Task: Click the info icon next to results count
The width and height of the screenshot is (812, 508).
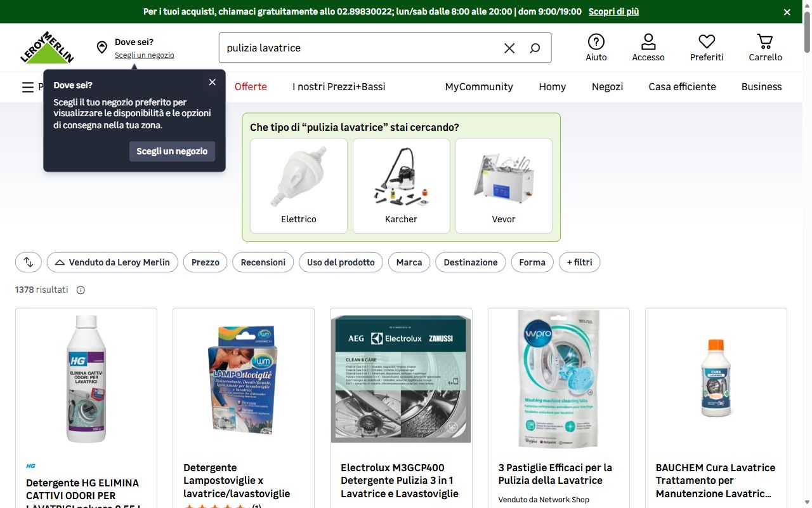Action: coord(81,290)
